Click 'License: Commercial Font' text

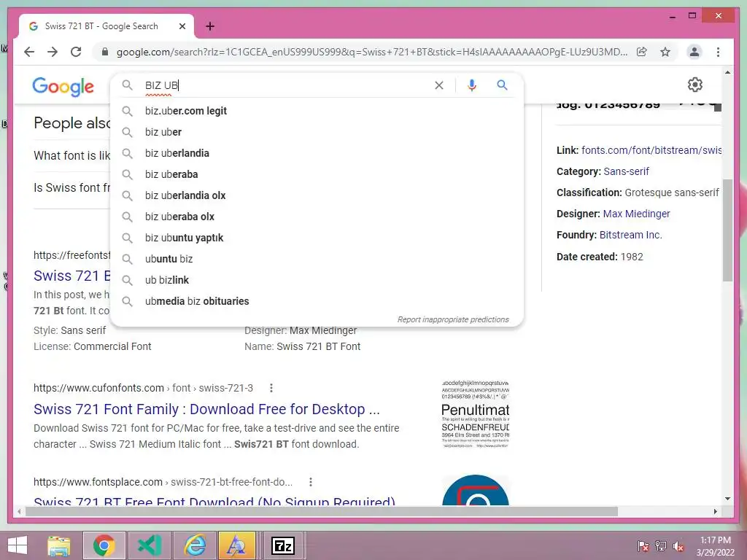[x=93, y=346]
